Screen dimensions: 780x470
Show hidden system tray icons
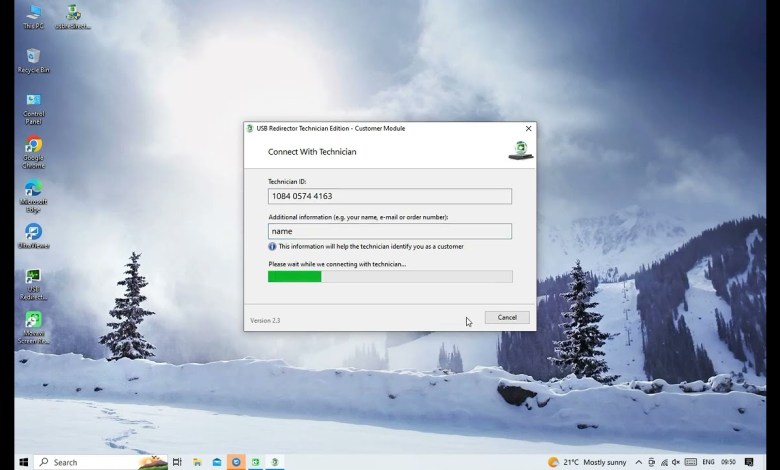[639, 462]
